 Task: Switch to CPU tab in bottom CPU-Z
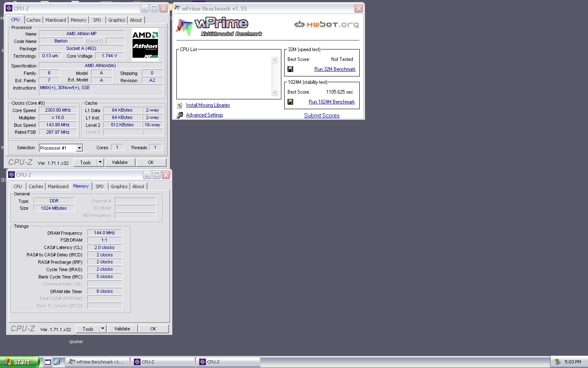coord(18,186)
